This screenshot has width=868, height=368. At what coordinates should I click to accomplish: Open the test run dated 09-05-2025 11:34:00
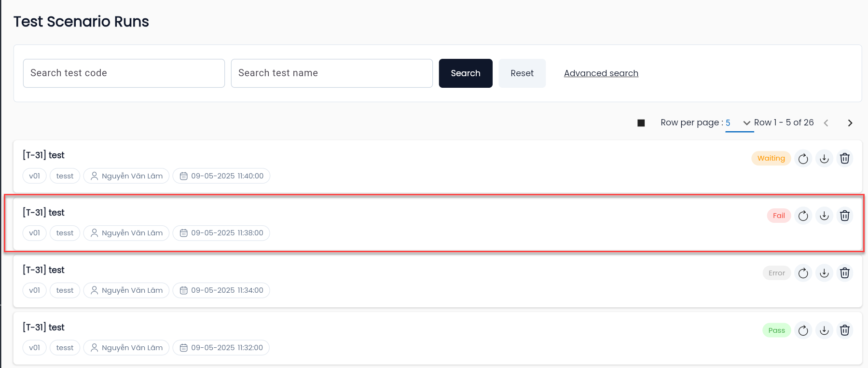pos(438,281)
